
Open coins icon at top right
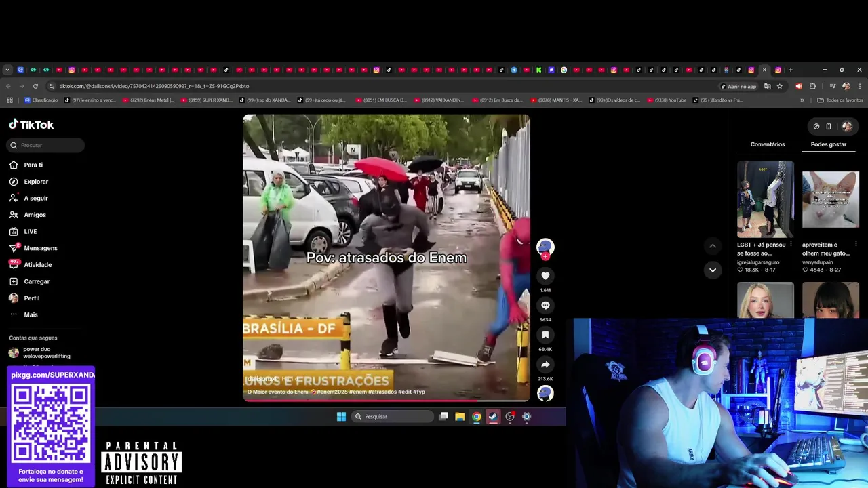click(816, 126)
